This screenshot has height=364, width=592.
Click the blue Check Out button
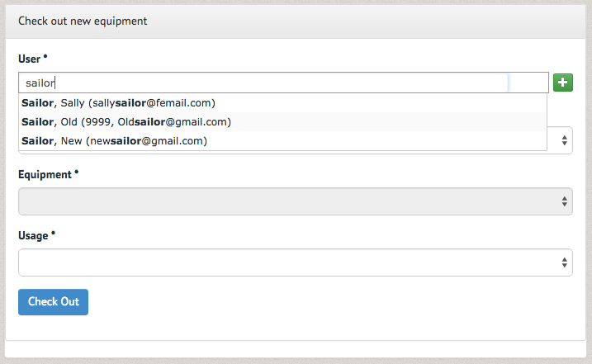(x=53, y=302)
